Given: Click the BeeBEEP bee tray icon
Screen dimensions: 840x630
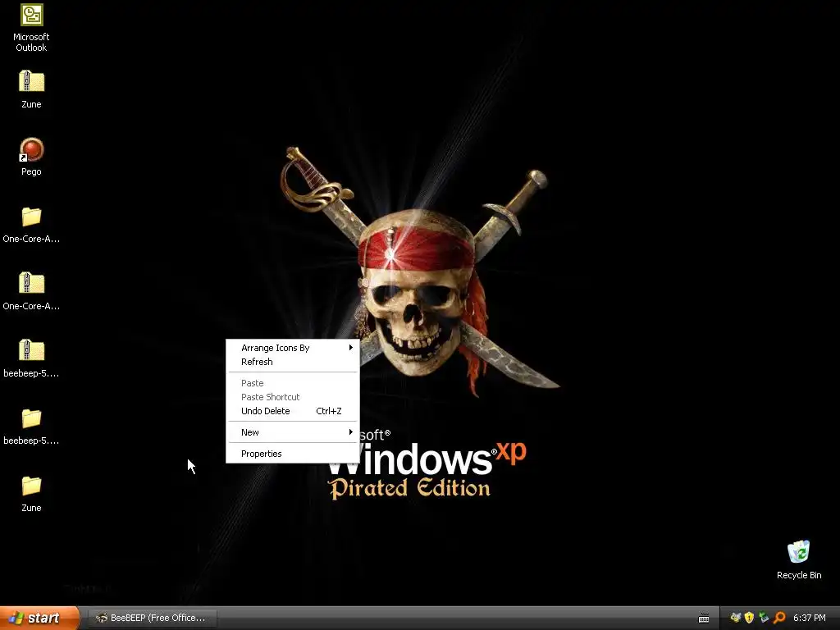Looking at the screenshot, I should coord(736,618).
